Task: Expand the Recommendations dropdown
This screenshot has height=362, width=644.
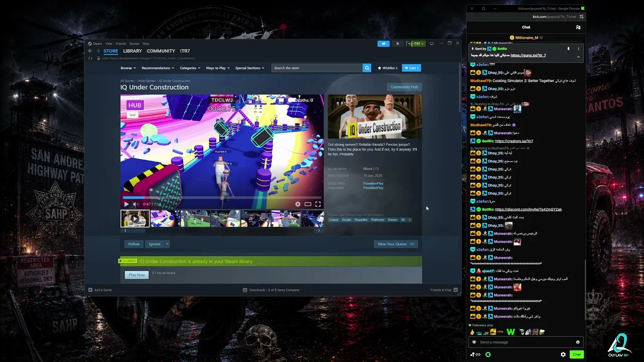Action: coord(157,68)
